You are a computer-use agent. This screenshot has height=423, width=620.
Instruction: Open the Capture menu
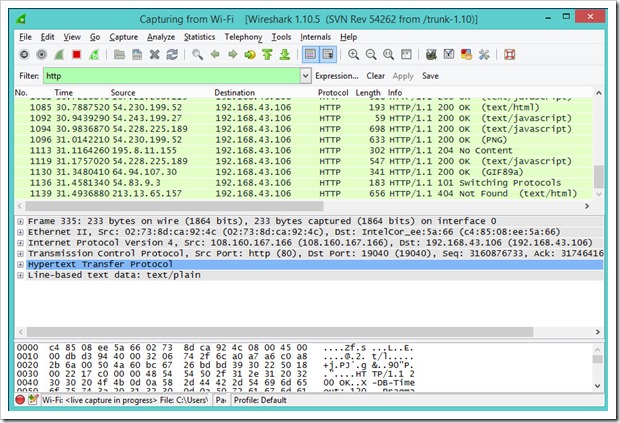tap(124, 37)
